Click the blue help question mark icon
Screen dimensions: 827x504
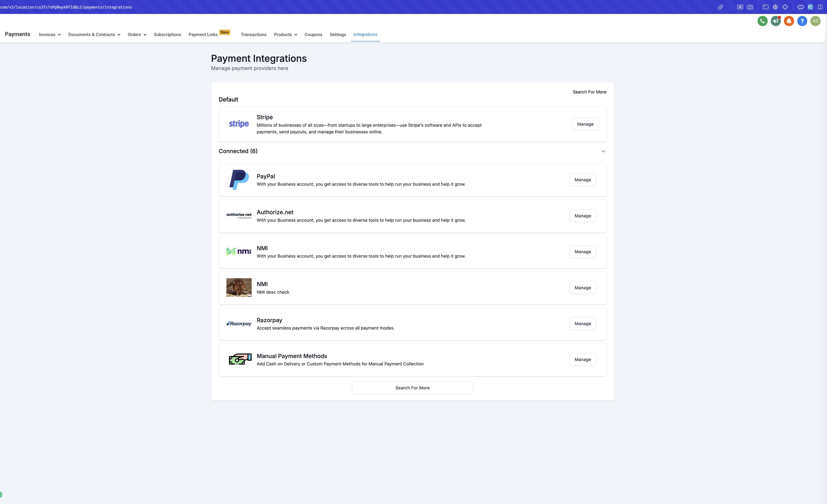pos(802,21)
